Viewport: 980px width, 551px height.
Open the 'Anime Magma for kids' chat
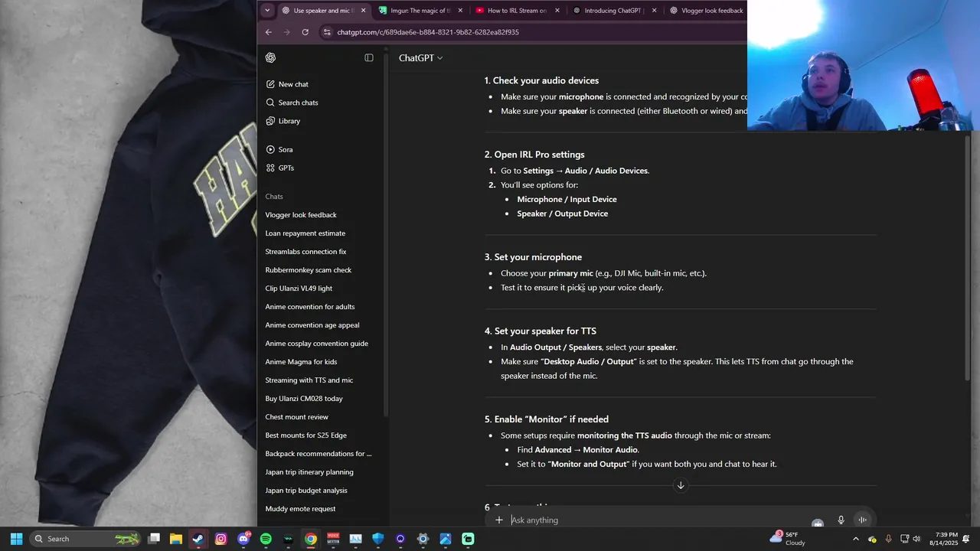[x=301, y=362]
